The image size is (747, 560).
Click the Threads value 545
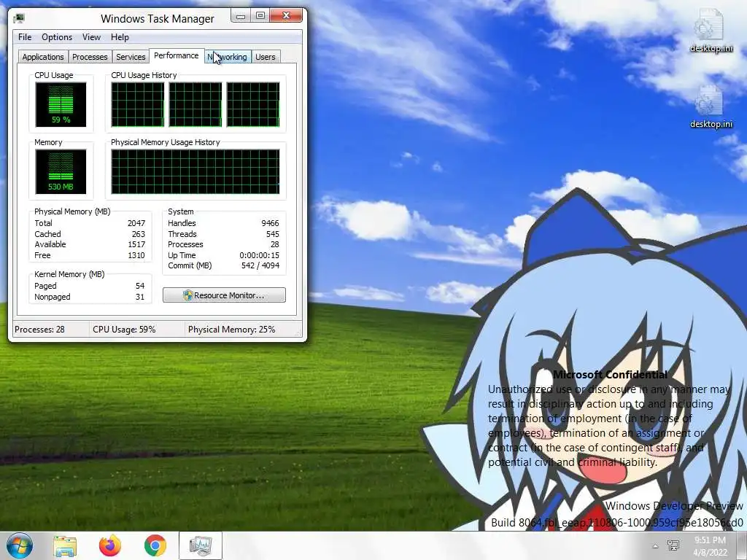[x=273, y=234]
